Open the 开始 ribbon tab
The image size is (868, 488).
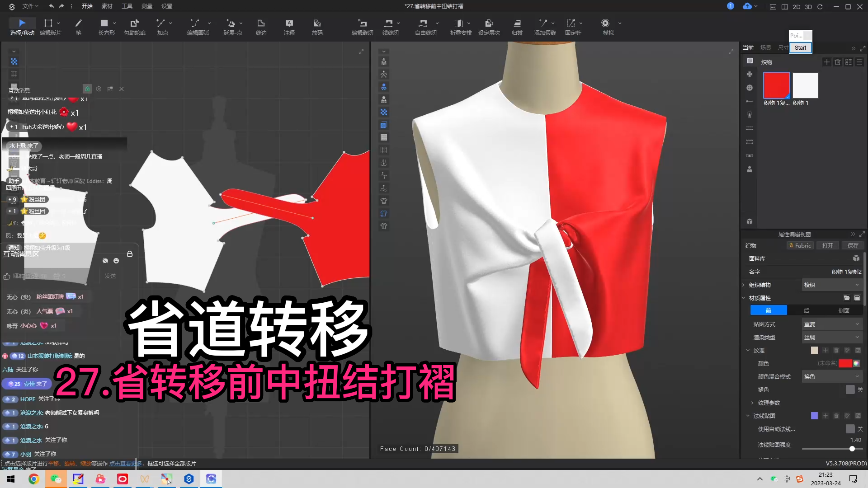coord(87,6)
